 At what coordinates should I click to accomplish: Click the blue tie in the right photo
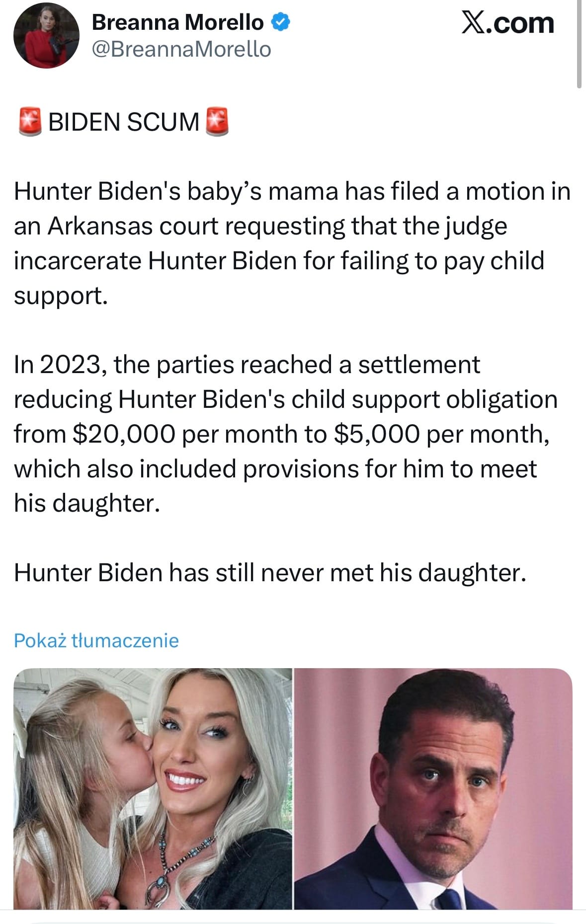[450, 899]
